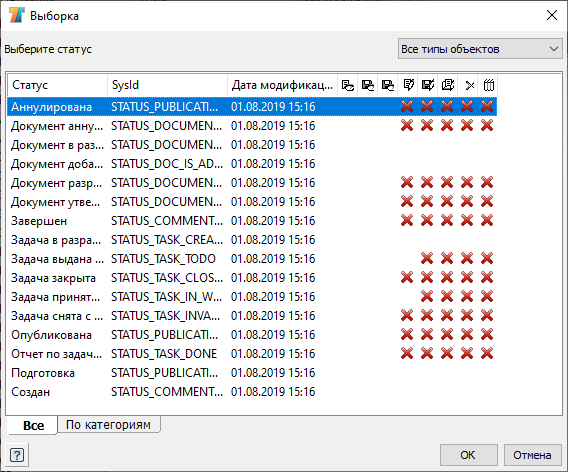Switch to the По категориям tab

(108, 425)
